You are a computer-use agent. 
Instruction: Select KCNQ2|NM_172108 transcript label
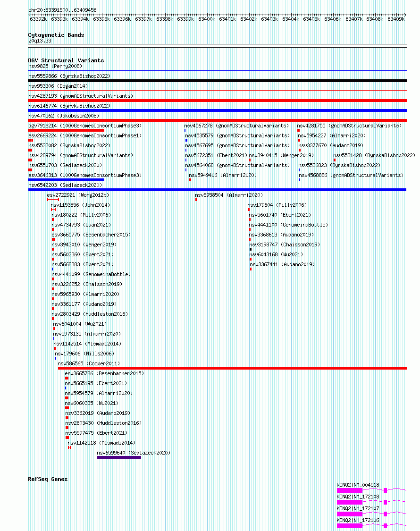[358, 497]
